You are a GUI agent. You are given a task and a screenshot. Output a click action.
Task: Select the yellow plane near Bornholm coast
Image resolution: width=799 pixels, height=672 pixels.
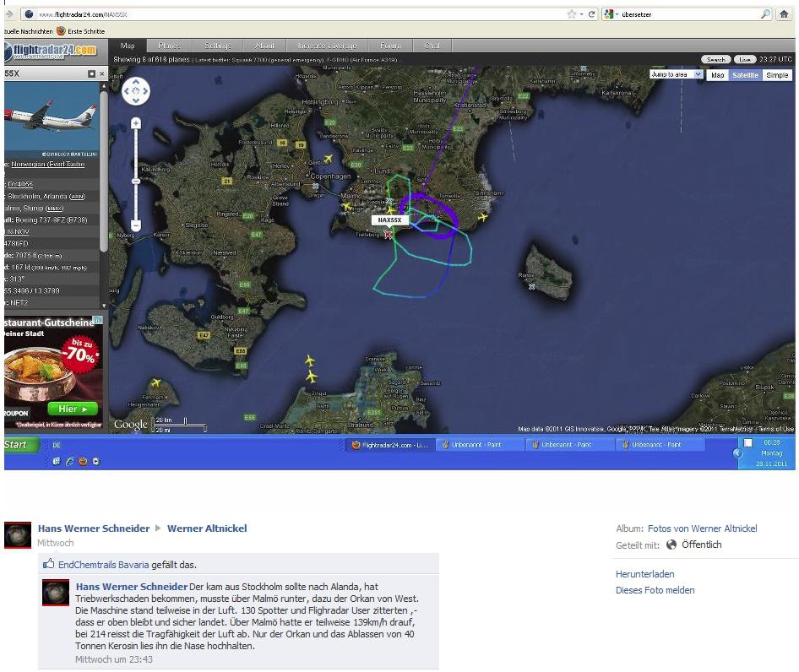pyautogui.click(x=483, y=217)
